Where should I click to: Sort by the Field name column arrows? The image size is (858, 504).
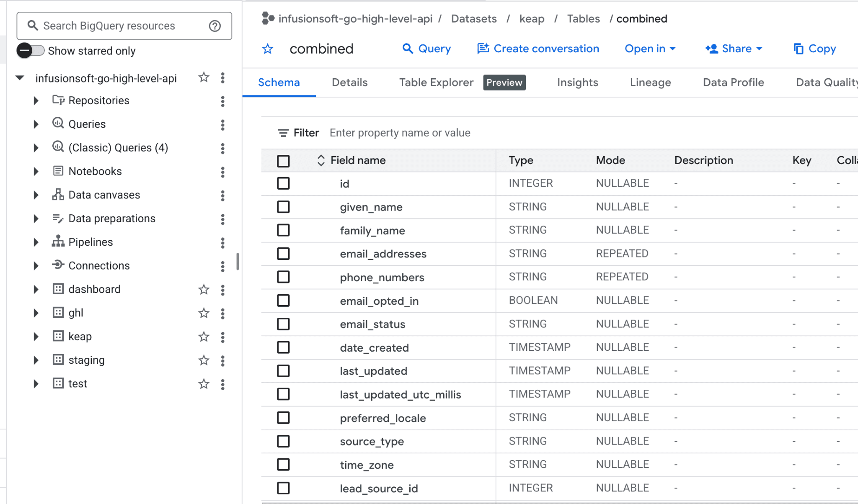tap(321, 160)
